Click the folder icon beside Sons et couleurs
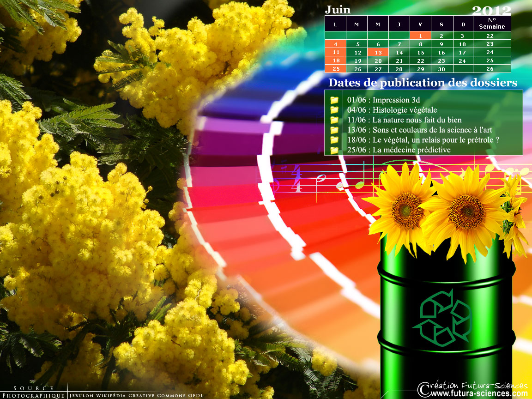The width and height of the screenshot is (532, 399). [x=334, y=130]
